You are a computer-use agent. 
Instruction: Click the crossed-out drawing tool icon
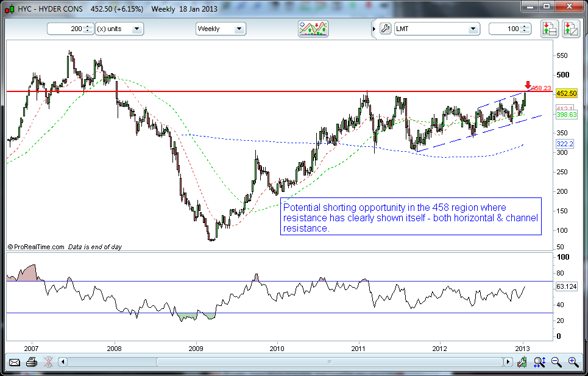click(x=49, y=362)
